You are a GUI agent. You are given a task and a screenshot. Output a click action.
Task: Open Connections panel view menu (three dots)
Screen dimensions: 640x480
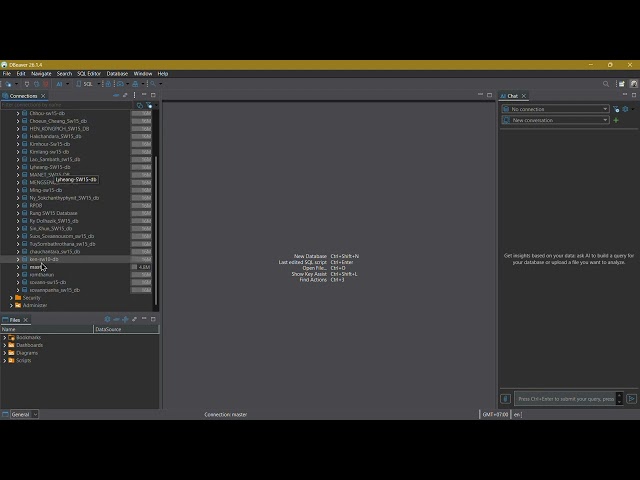coord(135,96)
